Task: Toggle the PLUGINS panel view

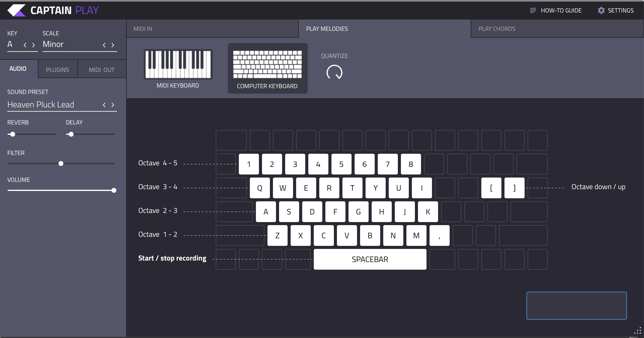Action: coord(58,69)
